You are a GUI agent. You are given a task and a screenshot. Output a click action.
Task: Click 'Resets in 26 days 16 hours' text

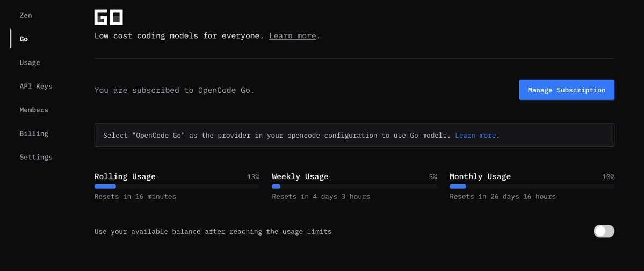[x=503, y=197]
